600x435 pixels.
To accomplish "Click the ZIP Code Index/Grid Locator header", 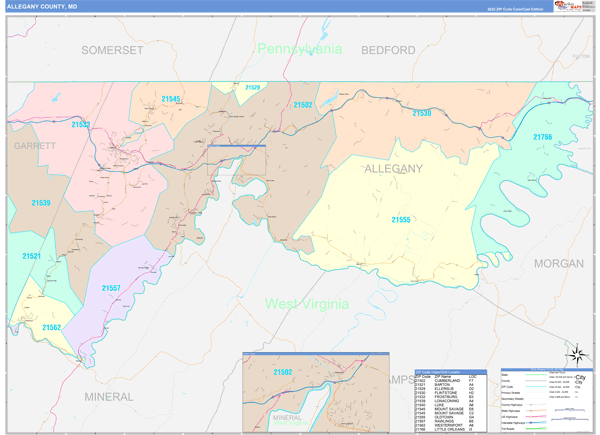I will point(451,372).
